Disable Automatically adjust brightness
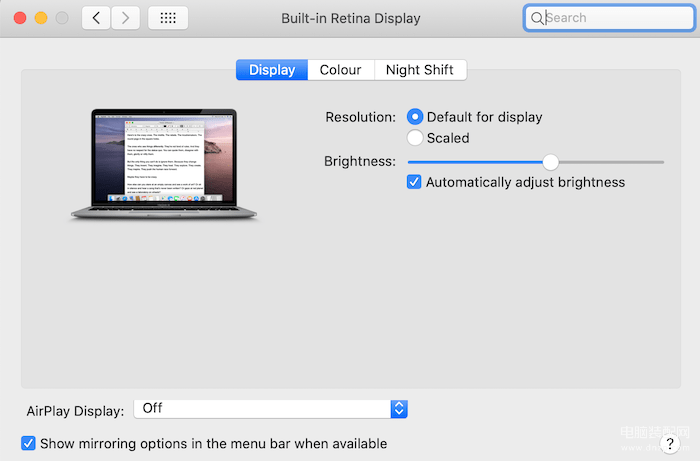Image resolution: width=700 pixels, height=461 pixels. click(415, 182)
